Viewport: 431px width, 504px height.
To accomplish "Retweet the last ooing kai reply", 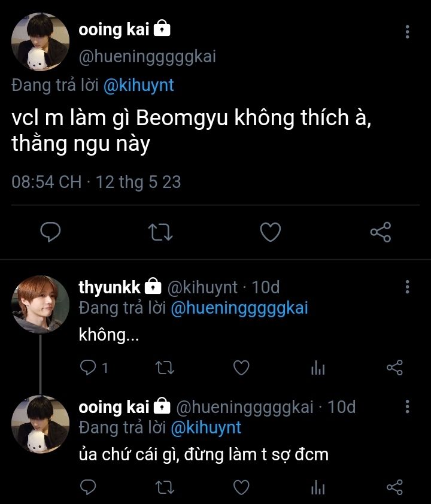I will click(163, 487).
